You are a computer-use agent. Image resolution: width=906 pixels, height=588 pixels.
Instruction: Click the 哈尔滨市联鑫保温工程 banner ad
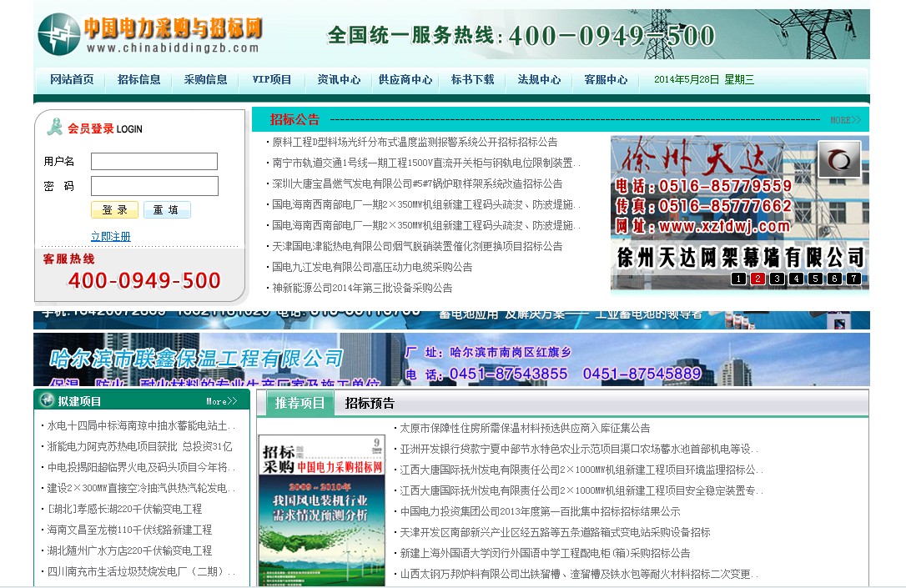[x=451, y=359]
